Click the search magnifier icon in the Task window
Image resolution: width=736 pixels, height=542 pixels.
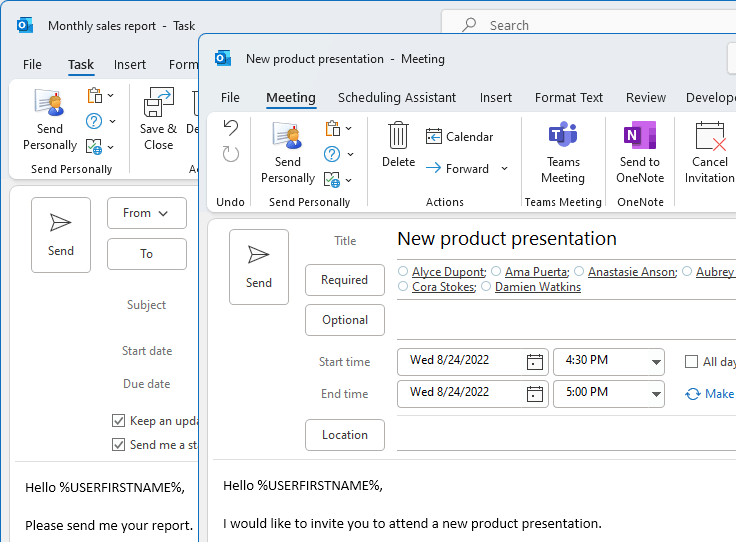pos(469,25)
